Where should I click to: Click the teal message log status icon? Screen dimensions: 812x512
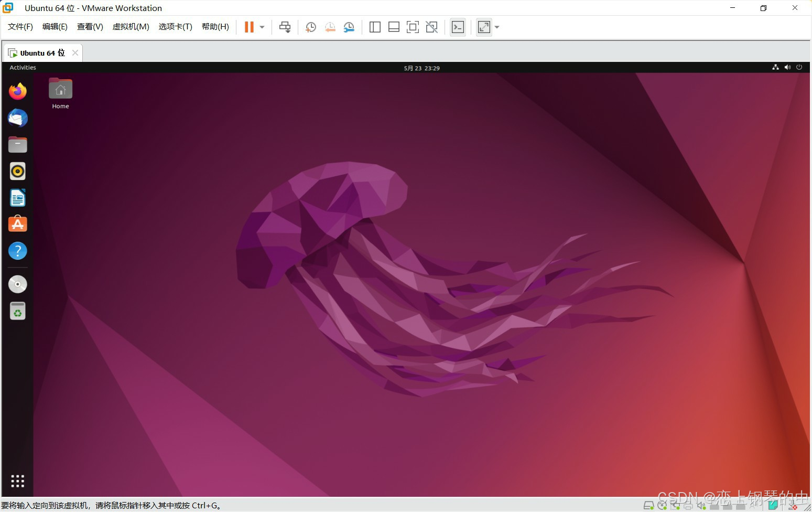(773, 505)
